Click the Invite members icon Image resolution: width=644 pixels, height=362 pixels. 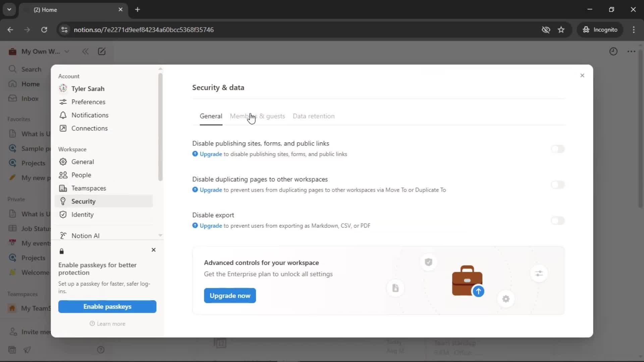tap(13, 332)
